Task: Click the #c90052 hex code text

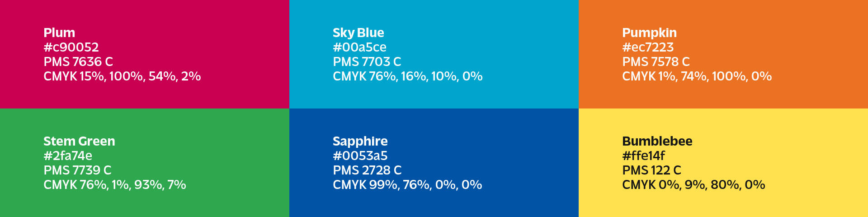Action: (71, 47)
